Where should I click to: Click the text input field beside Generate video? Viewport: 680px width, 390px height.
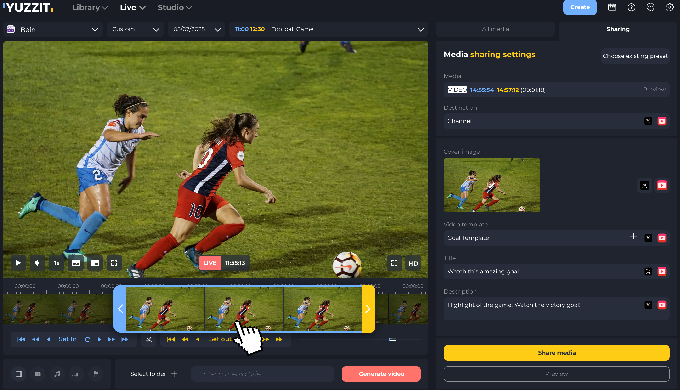pyautogui.click(x=262, y=374)
